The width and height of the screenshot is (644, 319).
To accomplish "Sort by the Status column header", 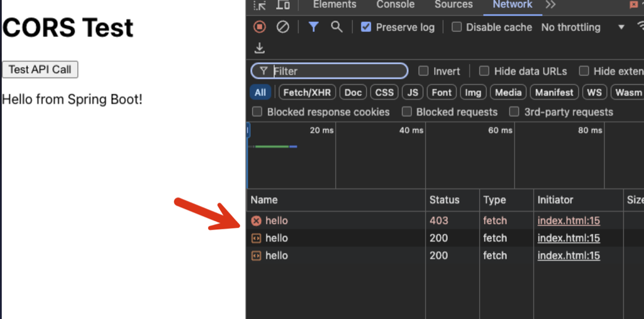I will point(453,200).
